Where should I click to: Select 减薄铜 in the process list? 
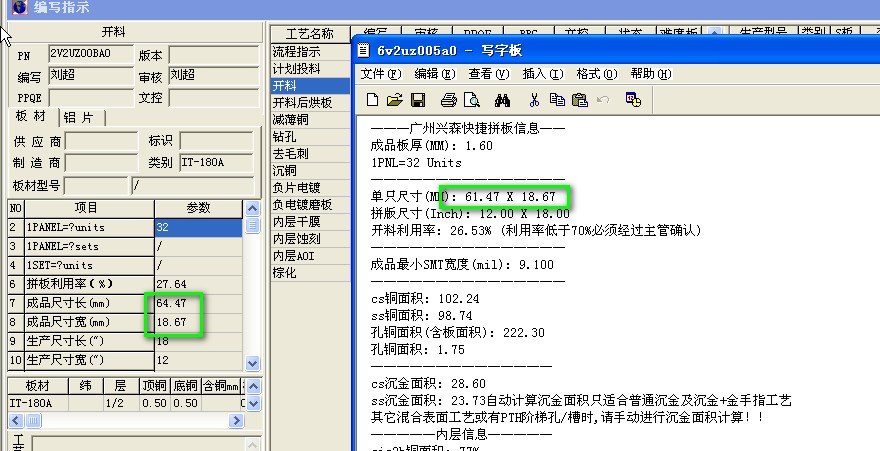[x=310, y=119]
